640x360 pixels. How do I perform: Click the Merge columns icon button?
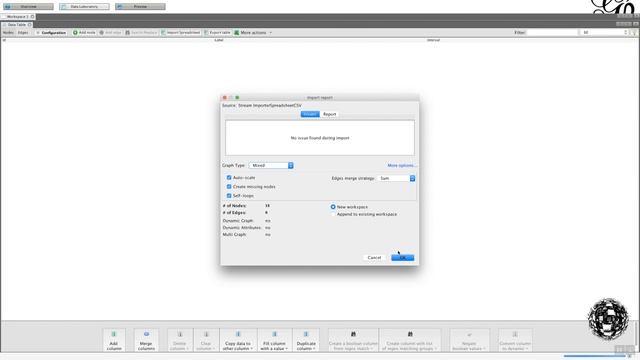146,340
